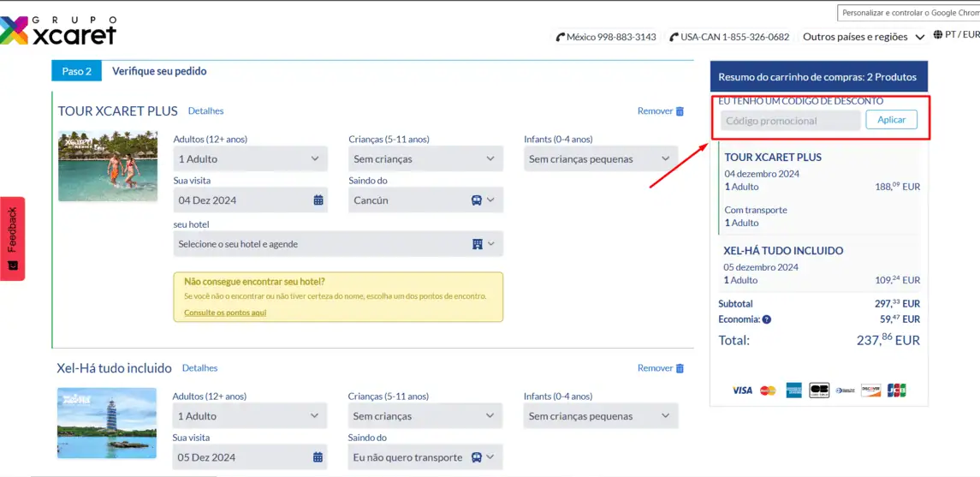Open calendar icon in 04 Dez 2024 field

(318, 200)
